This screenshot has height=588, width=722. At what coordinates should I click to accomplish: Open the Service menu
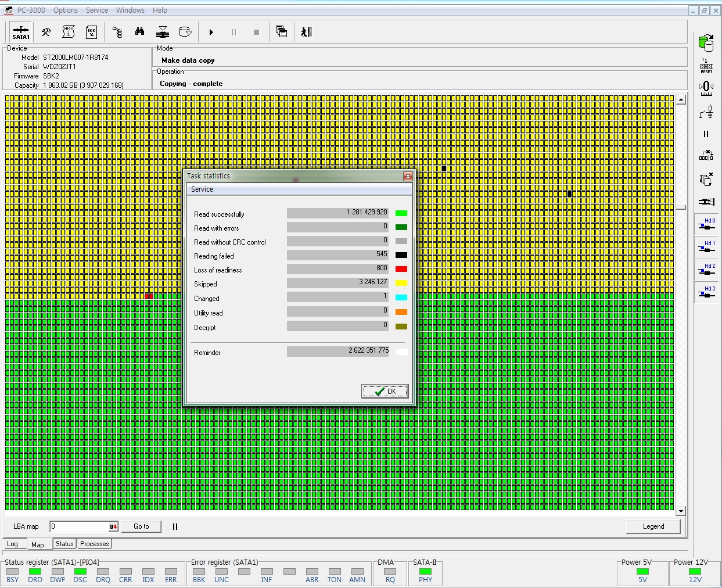pos(97,10)
